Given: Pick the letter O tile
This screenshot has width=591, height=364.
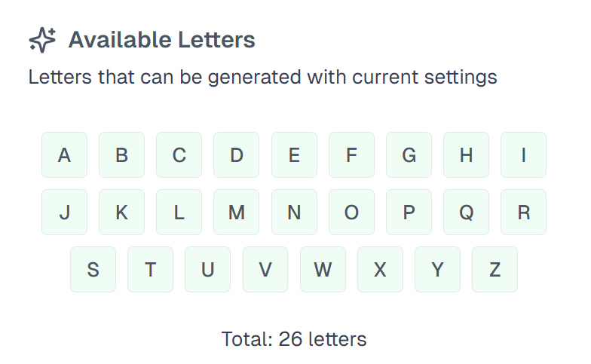Looking at the screenshot, I should [x=351, y=213].
